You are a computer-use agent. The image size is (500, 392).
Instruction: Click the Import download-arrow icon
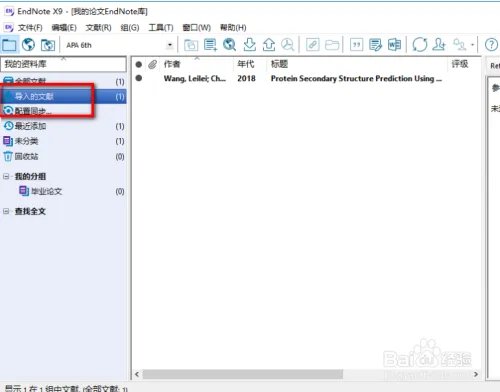click(x=249, y=45)
